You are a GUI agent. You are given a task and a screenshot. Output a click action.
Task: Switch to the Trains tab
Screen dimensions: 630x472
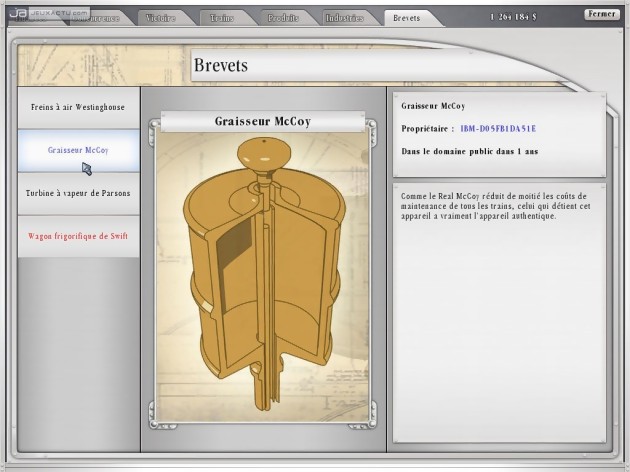pos(222,18)
